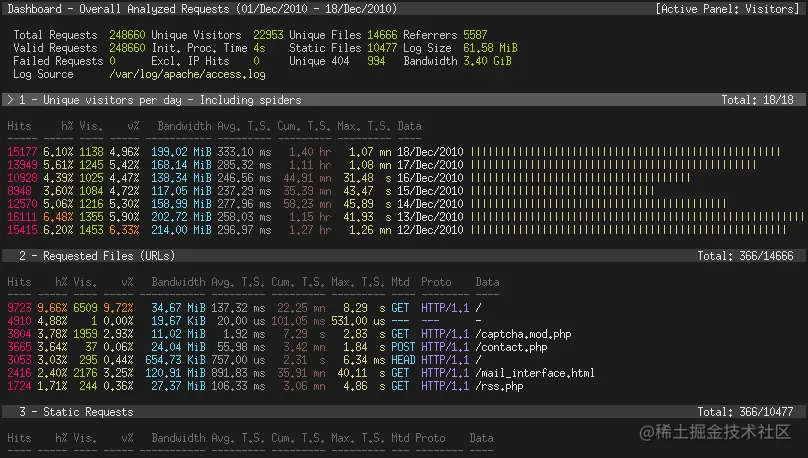Click the Active Panel: Visitors indicator

point(727,9)
